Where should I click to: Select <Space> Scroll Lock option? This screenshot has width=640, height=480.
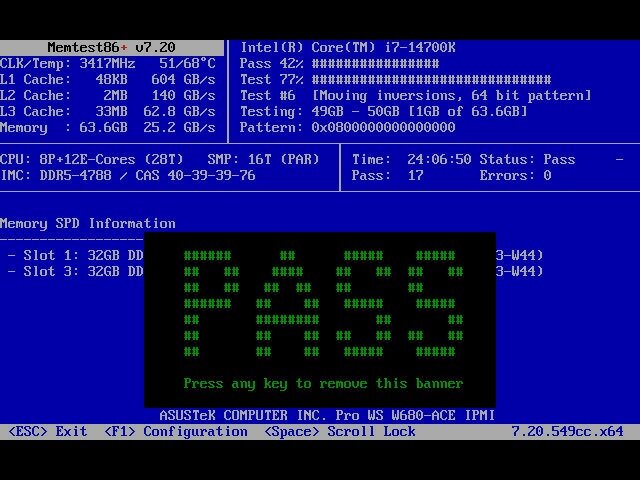tap(340, 431)
